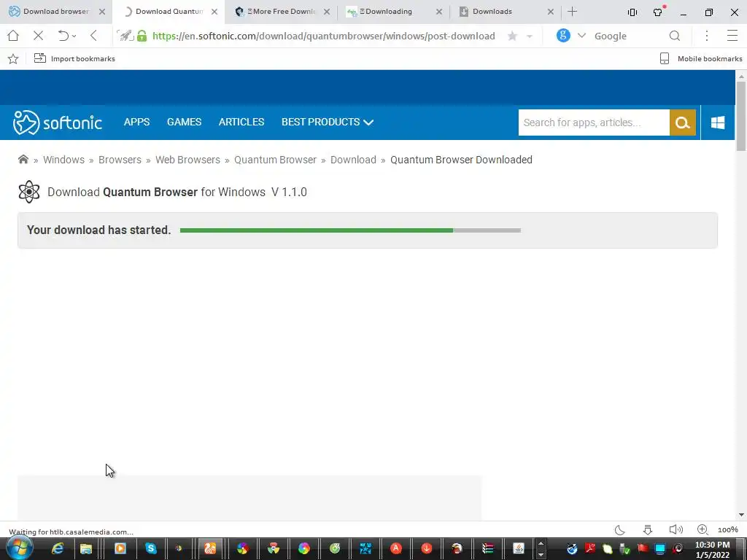Click the Softonic logo
The width and height of the screenshot is (747, 560).
(58, 122)
